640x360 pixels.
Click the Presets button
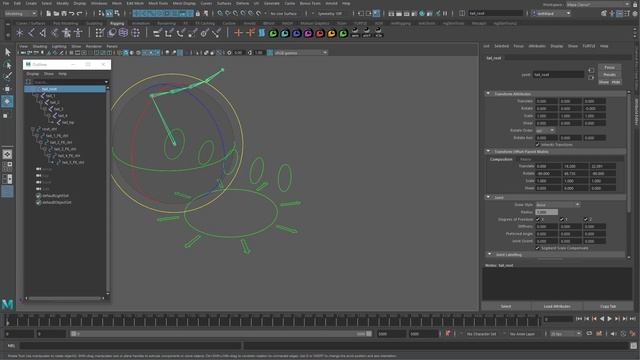pyautogui.click(x=609, y=75)
